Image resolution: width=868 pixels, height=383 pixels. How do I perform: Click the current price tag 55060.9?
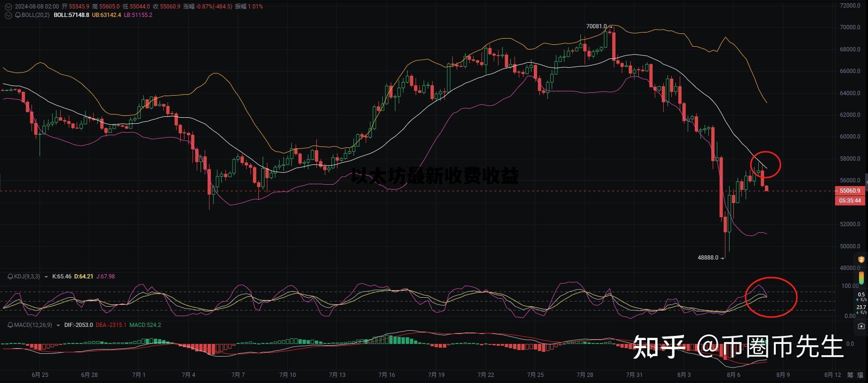(x=850, y=191)
